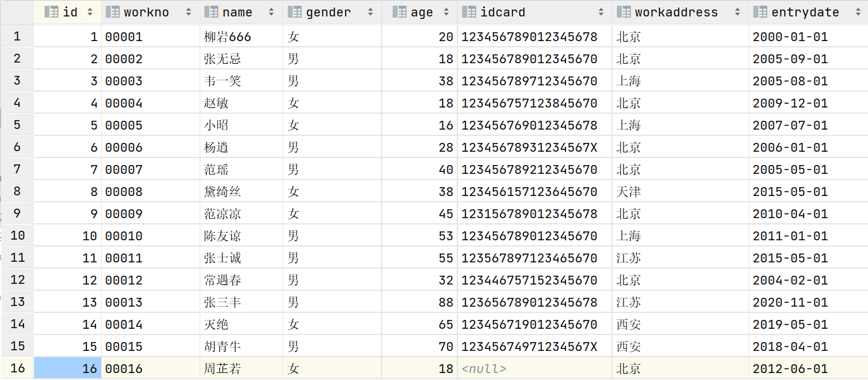Sort by age using its sort arrows
Image resolution: width=868 pixels, height=380 pixels.
click(x=446, y=12)
